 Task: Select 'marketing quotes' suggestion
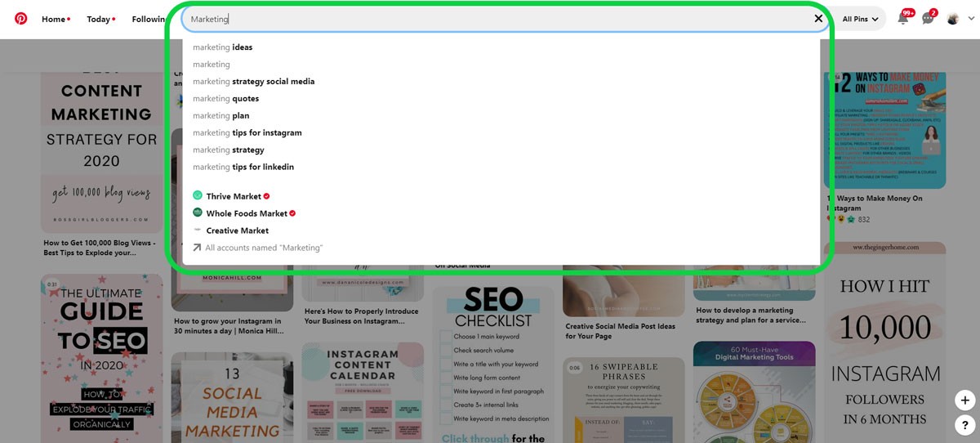click(226, 99)
